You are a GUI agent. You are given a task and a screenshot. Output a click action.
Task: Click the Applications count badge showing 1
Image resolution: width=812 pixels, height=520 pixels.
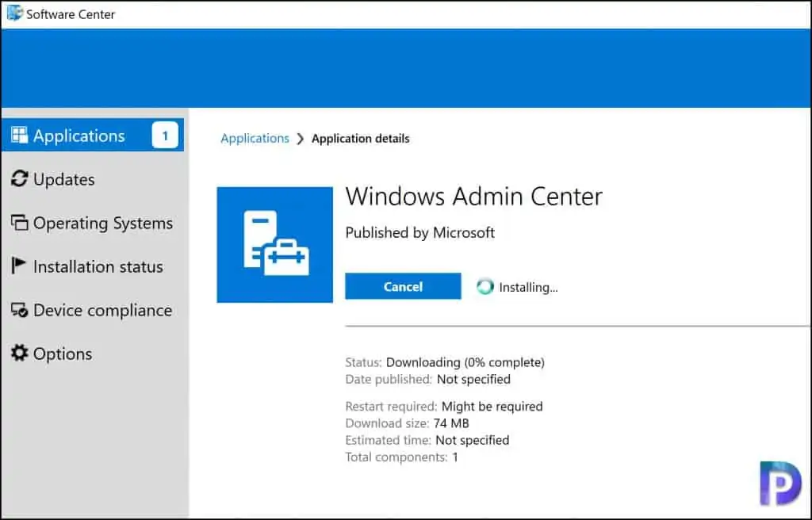tap(165, 136)
